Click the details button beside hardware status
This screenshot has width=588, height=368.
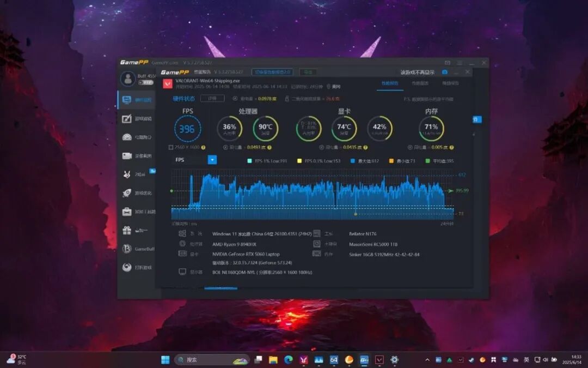212,98
